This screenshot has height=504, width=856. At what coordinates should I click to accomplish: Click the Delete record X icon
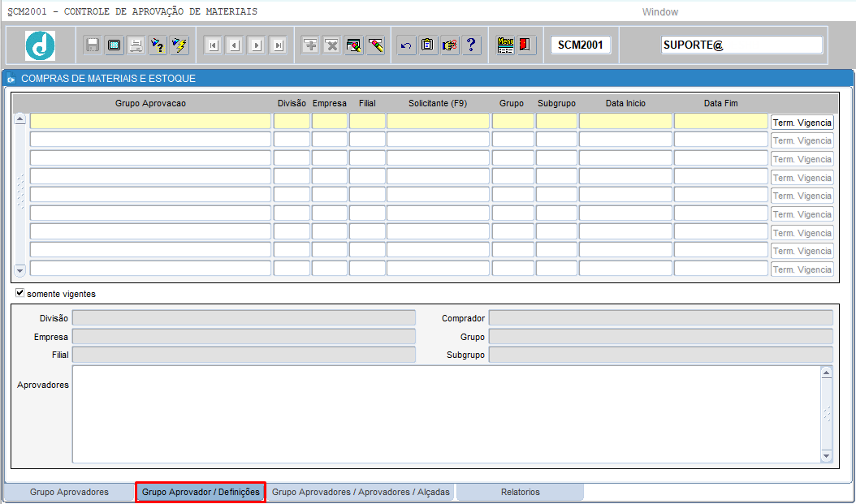(x=332, y=45)
